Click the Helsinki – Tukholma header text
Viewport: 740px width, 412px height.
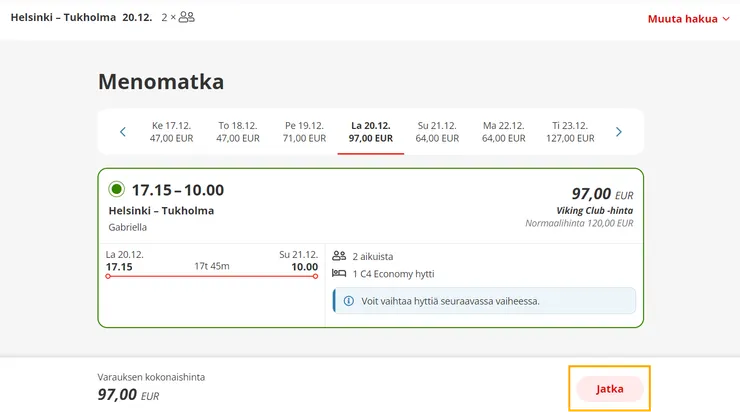(x=63, y=17)
